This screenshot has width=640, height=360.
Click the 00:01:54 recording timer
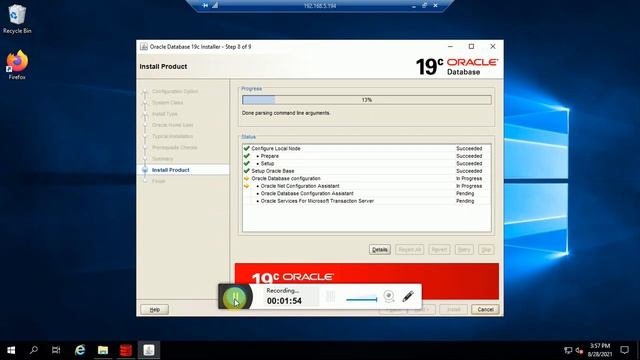point(284,301)
